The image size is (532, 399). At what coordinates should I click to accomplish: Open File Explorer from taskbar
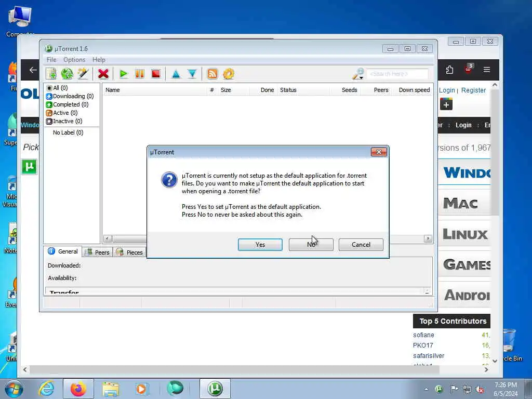(111, 389)
